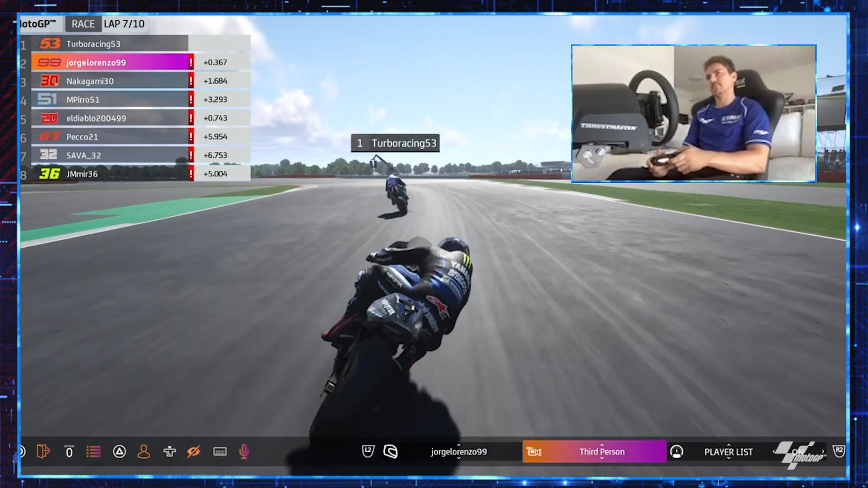Expand the PLAYER LIST option selector
Screen dimensions: 868x488
coord(728,451)
